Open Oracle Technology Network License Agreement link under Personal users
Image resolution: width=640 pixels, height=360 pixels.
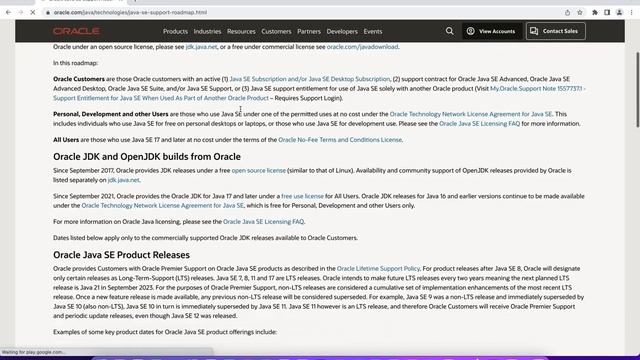(x=471, y=114)
